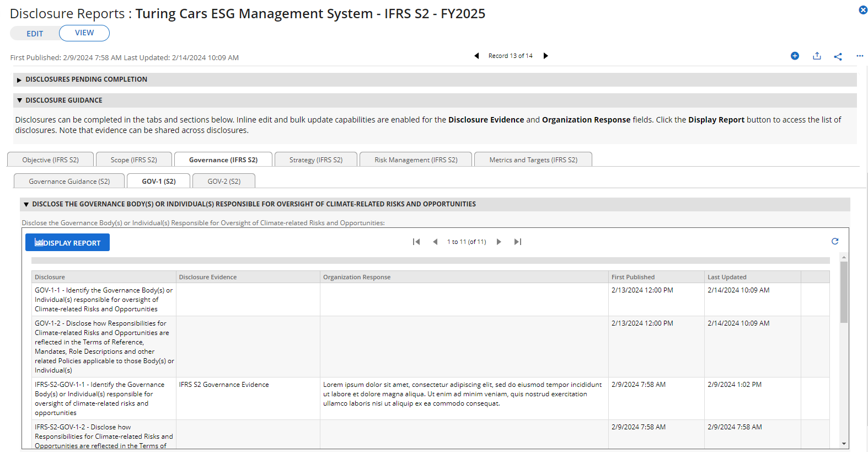This screenshot has width=868, height=452.
Task: Click the export icon
Action: (817, 56)
